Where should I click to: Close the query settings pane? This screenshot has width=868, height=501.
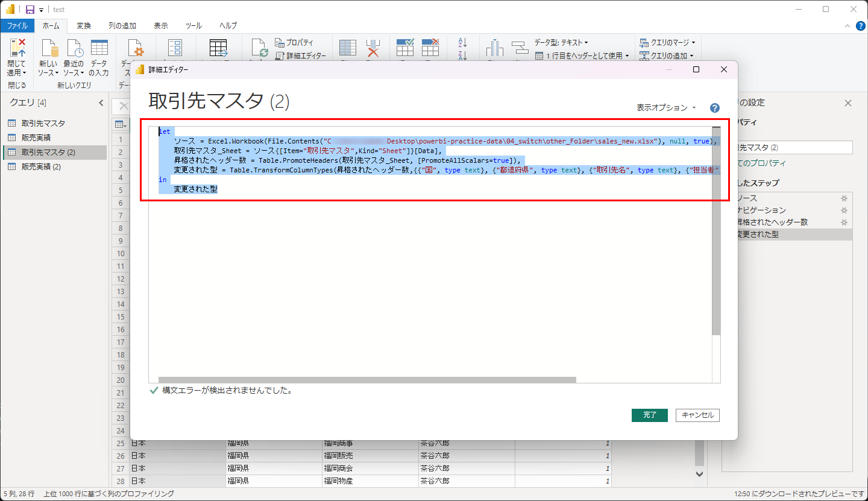tap(848, 103)
